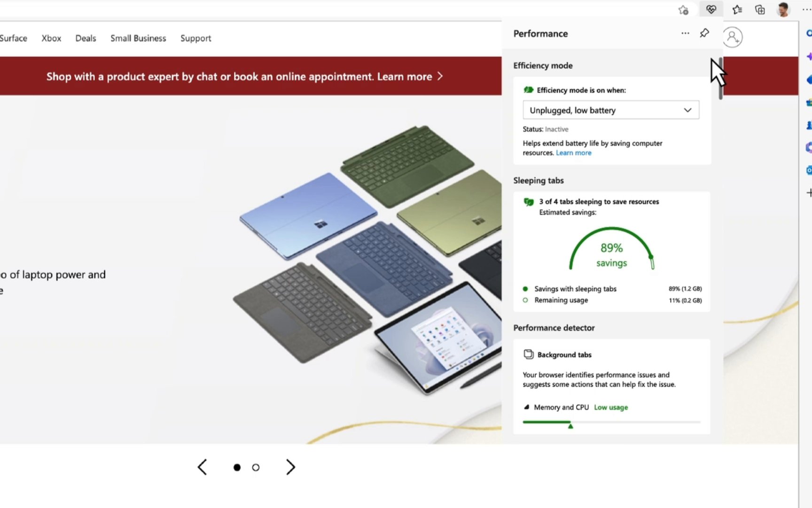This screenshot has height=508, width=812.
Task: Open Efficiency mode condition dropdown
Action: 610,110
